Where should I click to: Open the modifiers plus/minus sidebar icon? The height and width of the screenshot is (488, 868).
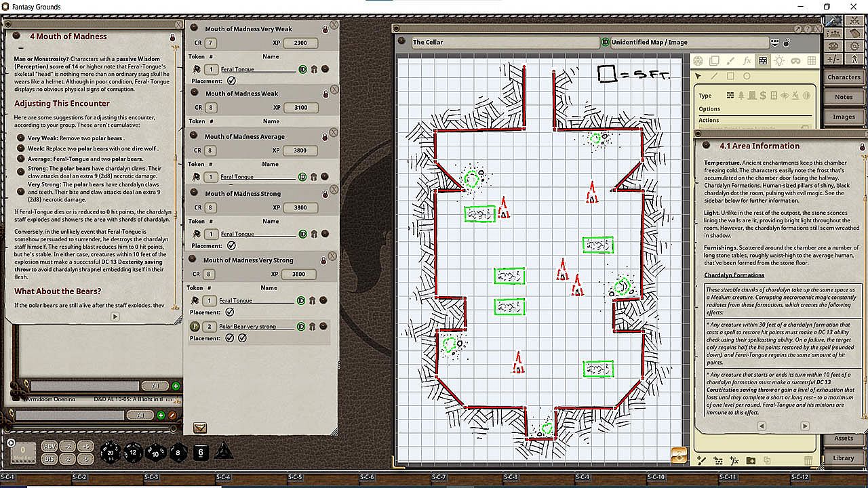coord(833,59)
